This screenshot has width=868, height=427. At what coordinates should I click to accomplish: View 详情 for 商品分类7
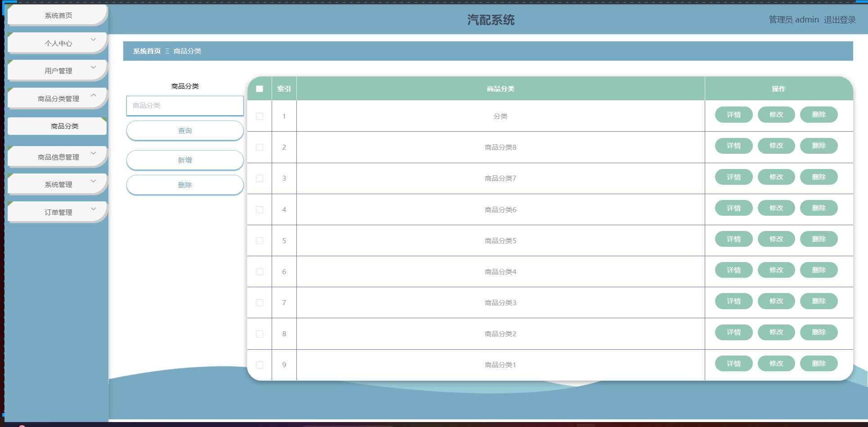(734, 177)
